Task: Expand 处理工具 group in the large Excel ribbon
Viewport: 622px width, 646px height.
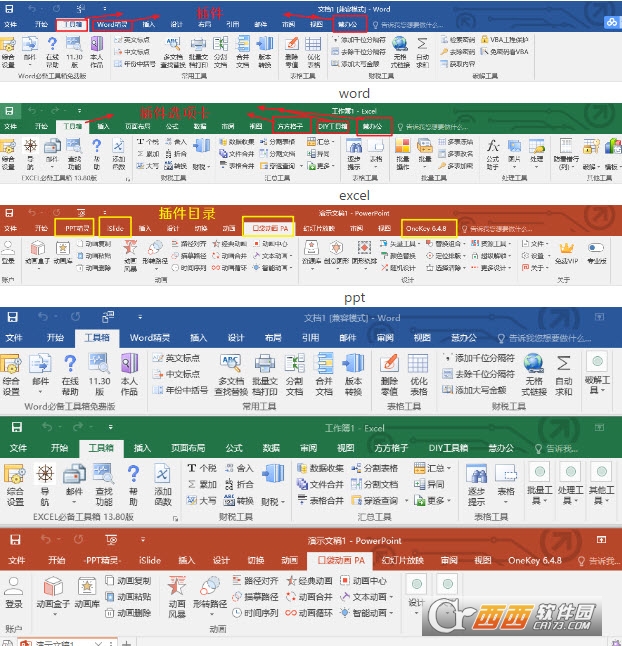Action: [x=571, y=485]
